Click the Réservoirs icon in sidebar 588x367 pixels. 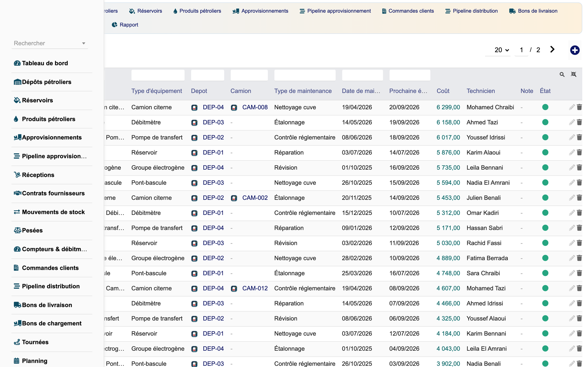pos(17,100)
